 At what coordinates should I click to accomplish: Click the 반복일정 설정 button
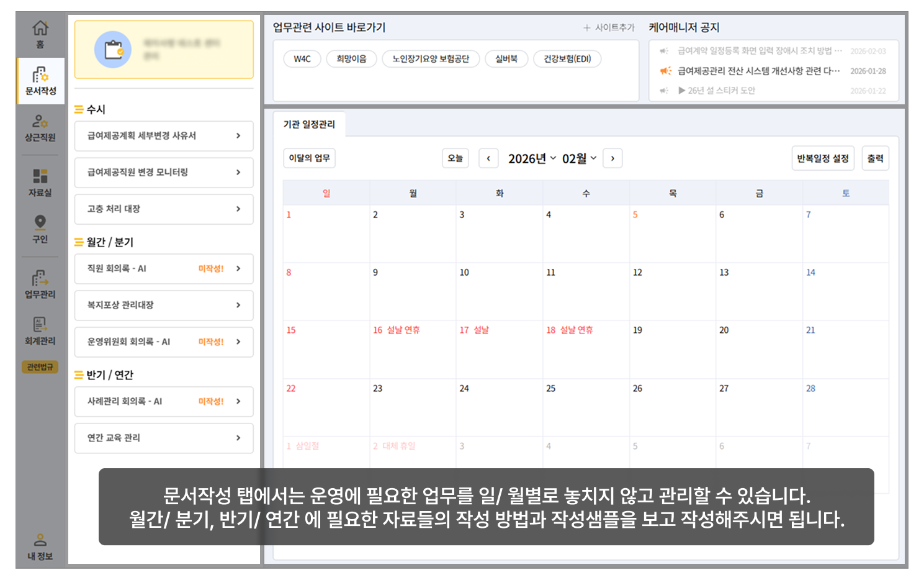pos(823,158)
